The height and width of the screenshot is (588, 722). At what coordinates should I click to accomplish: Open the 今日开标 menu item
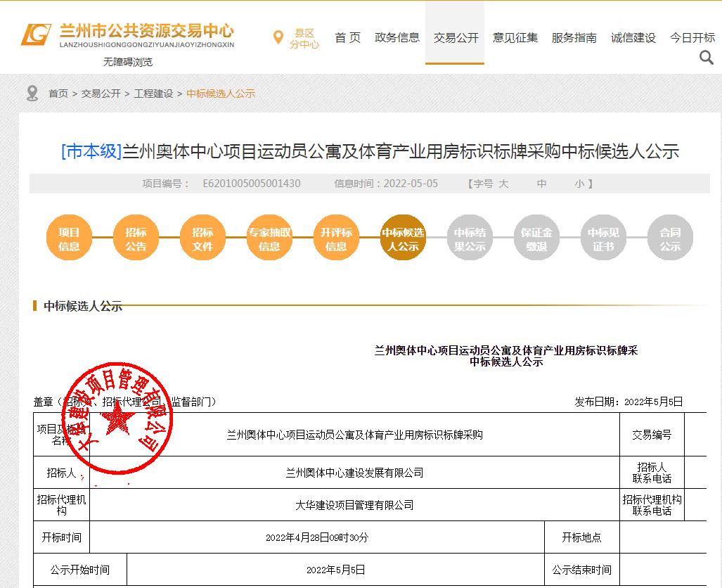[x=691, y=39]
